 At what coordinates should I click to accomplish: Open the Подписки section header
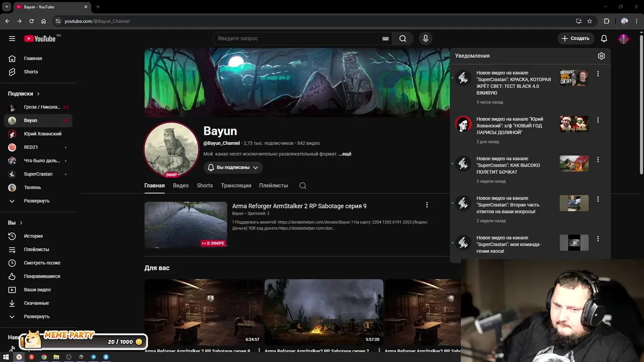pyautogui.click(x=24, y=94)
